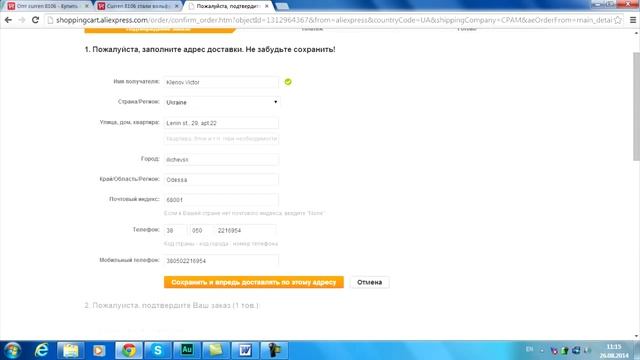Close the second Curren 8106 tab
Viewport: 640px width, 360px height.
coord(177,6)
